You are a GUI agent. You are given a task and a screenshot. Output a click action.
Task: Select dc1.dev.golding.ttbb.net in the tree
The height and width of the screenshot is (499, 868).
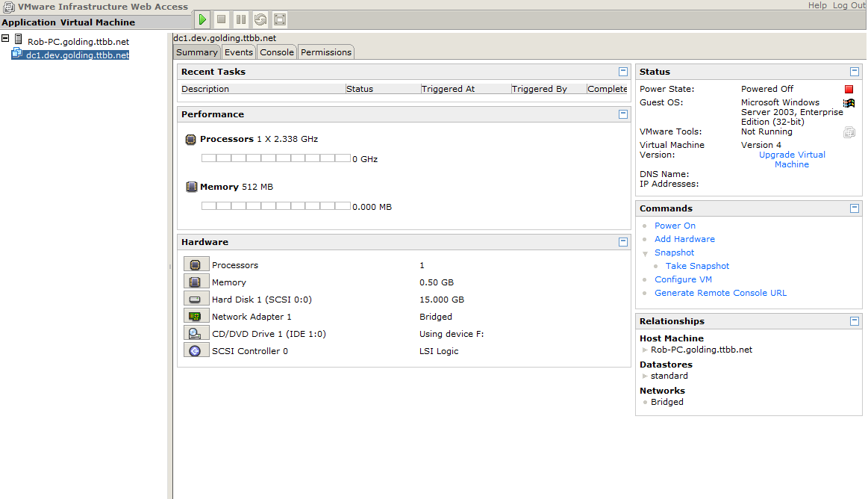(x=78, y=55)
